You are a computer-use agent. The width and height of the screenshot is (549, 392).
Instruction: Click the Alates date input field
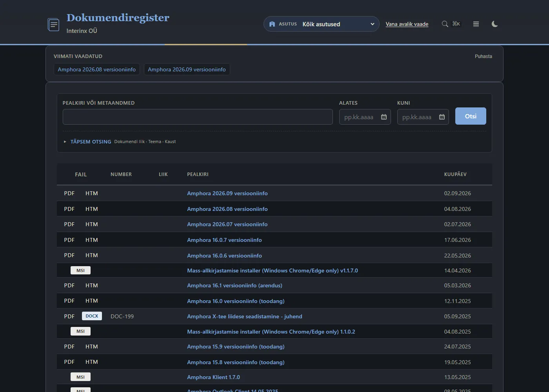point(365,117)
